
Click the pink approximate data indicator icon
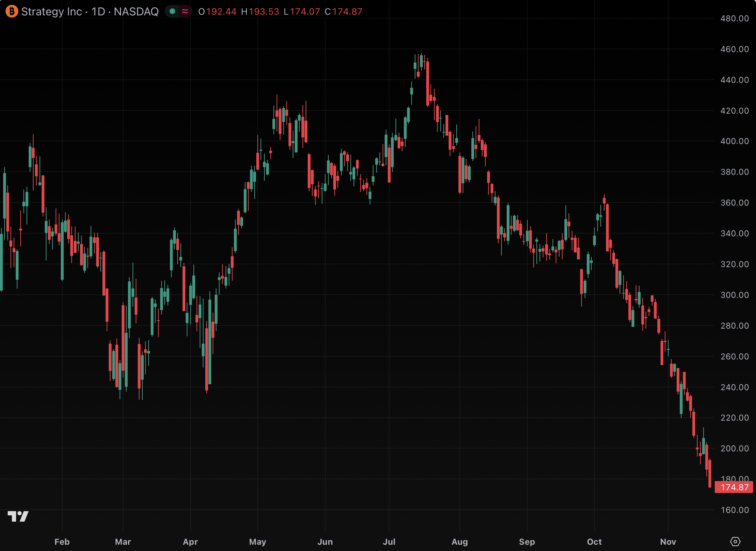point(185,12)
